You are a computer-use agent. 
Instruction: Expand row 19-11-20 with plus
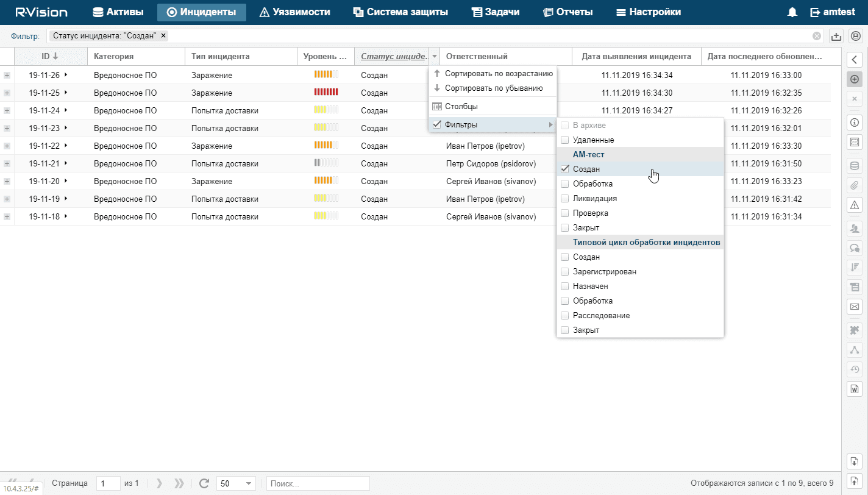[7, 181]
